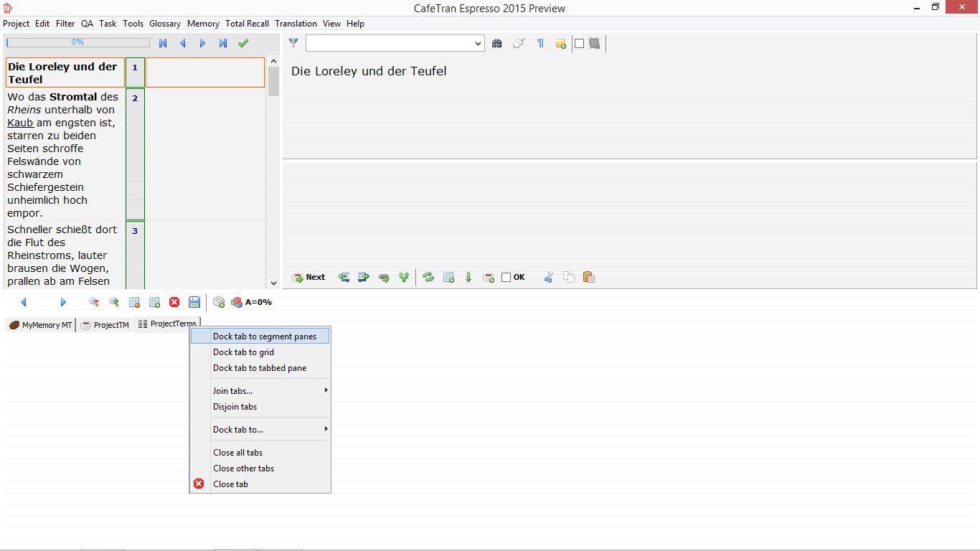Click the red X delete icon in lower toolbar
Screen dimensions: 980x551
click(x=174, y=303)
